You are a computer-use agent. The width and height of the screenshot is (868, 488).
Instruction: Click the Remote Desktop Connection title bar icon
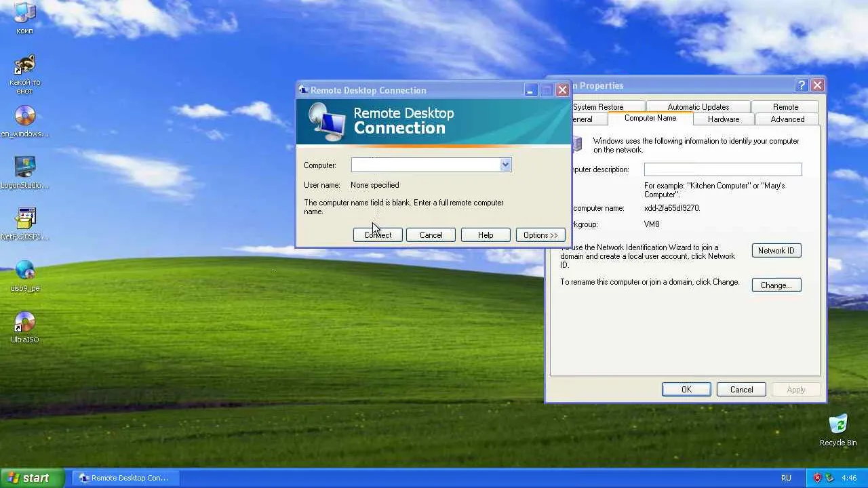coord(304,90)
